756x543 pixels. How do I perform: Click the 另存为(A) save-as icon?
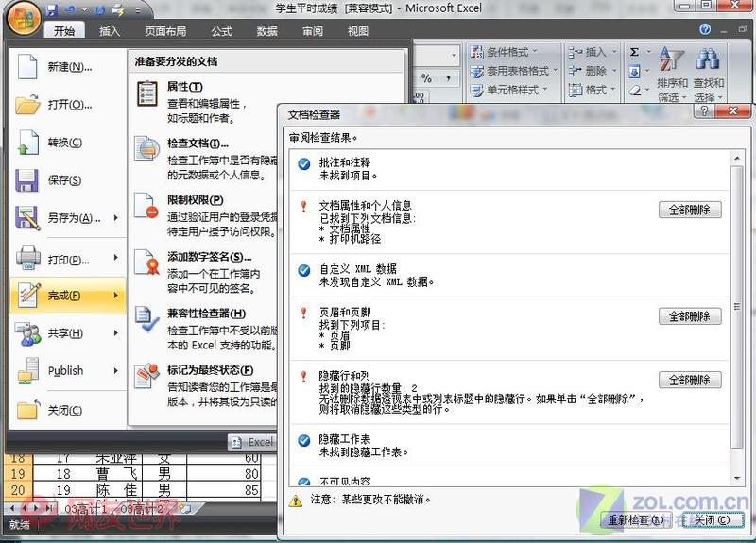27,218
